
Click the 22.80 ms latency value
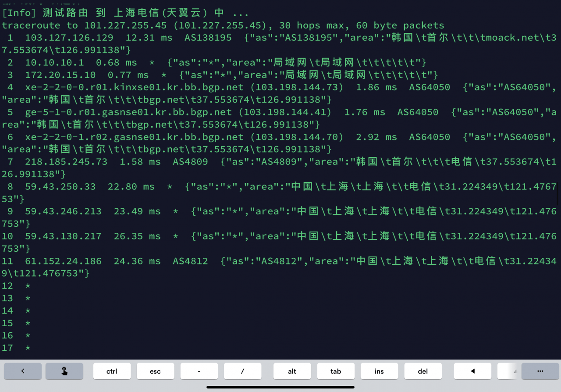pyautogui.click(x=131, y=187)
